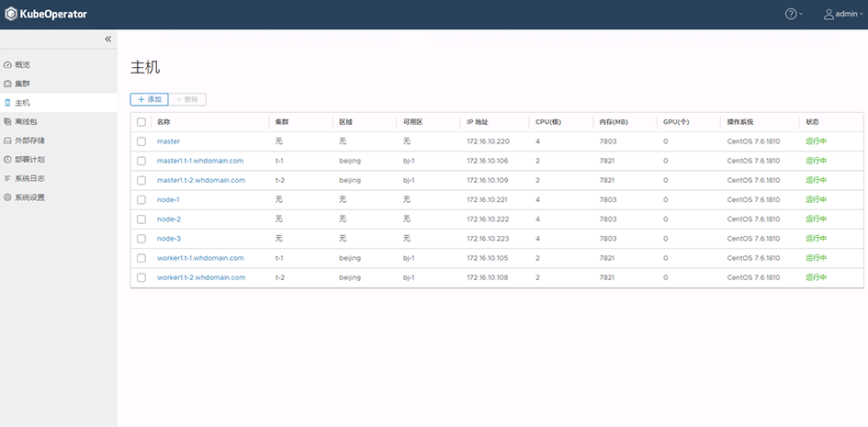
Task: Click the 离线包 package icon
Action: click(7, 122)
